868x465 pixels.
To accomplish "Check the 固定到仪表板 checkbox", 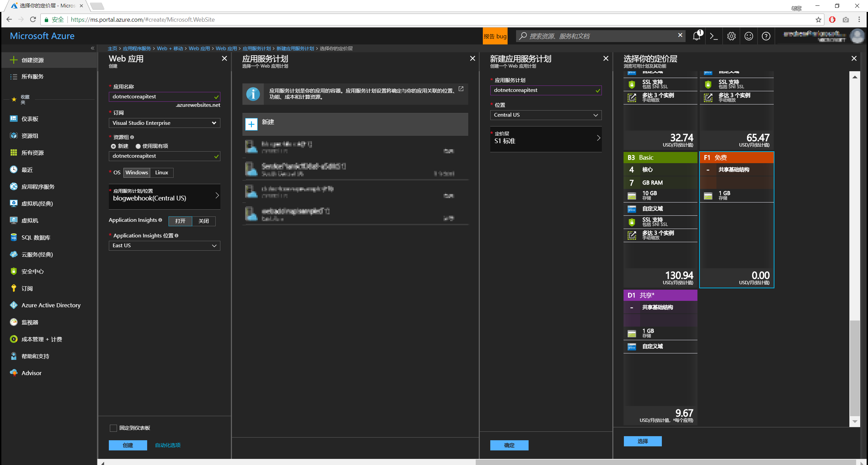I will pos(114,428).
